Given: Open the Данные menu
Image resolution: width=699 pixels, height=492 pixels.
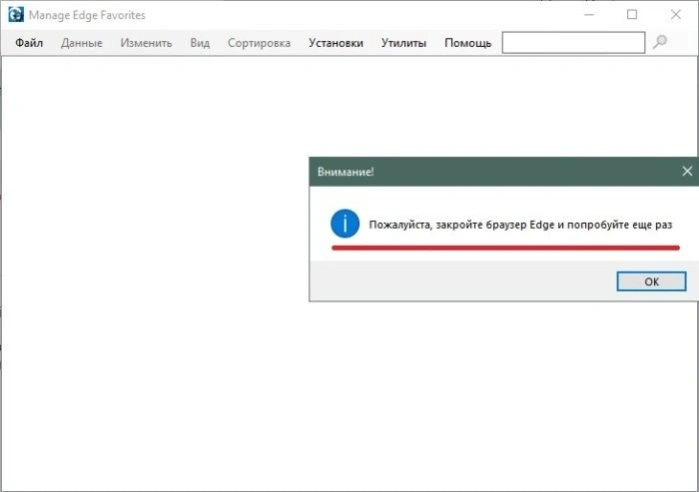Looking at the screenshot, I should [82, 43].
